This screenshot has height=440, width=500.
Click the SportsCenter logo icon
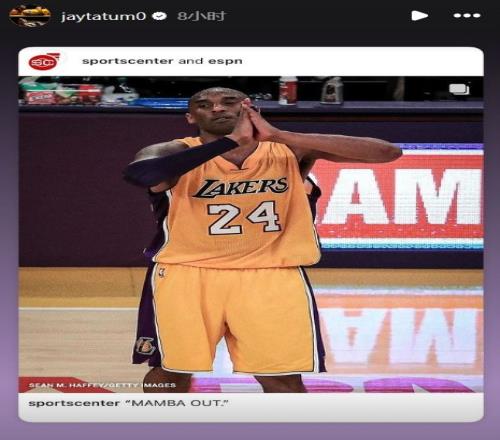tap(44, 61)
